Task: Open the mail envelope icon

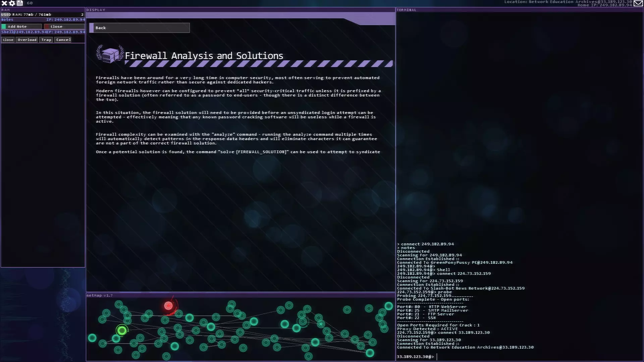Action: pos(638,3)
